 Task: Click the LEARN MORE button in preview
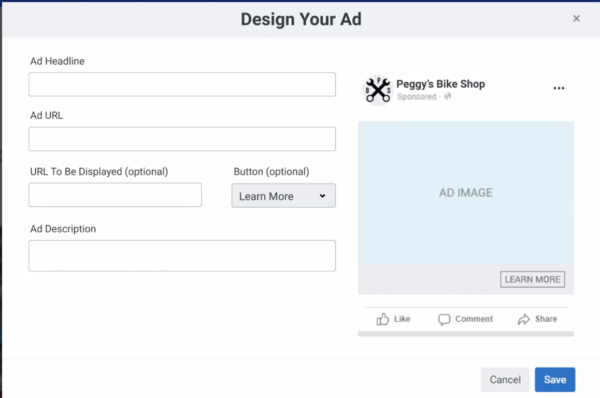532,279
